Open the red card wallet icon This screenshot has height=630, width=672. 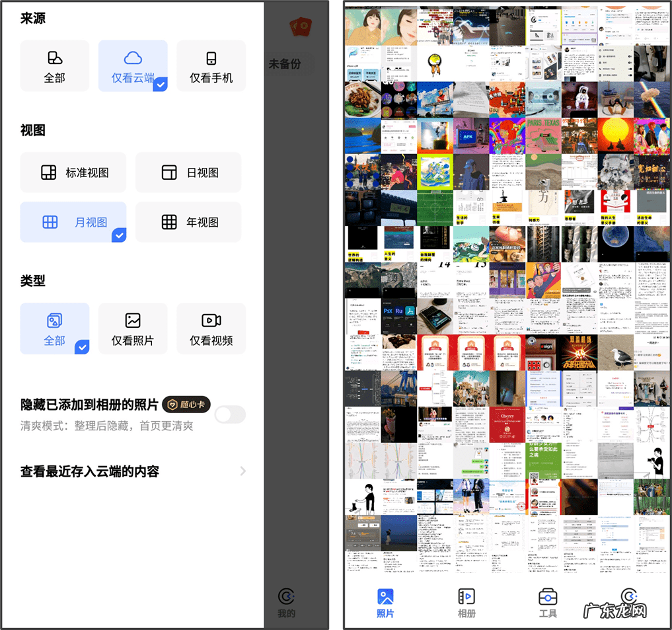[x=301, y=28]
